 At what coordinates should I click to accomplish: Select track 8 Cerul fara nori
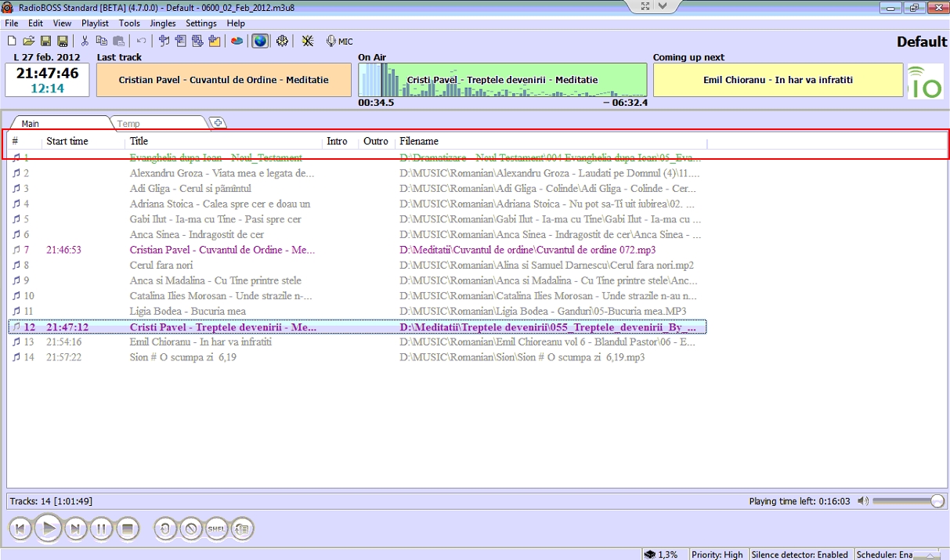pyautogui.click(x=357, y=266)
